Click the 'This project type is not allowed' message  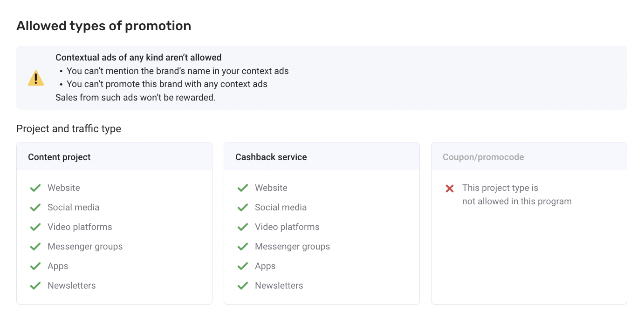[x=516, y=195]
